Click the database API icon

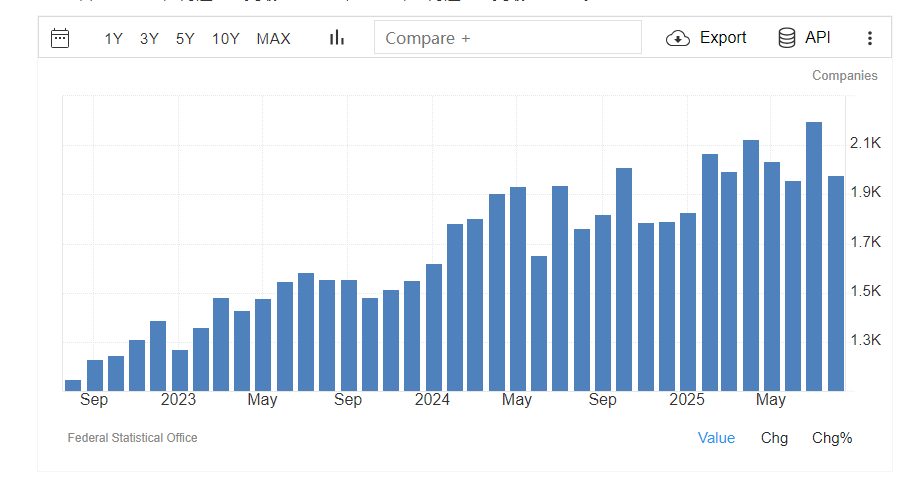click(x=787, y=38)
